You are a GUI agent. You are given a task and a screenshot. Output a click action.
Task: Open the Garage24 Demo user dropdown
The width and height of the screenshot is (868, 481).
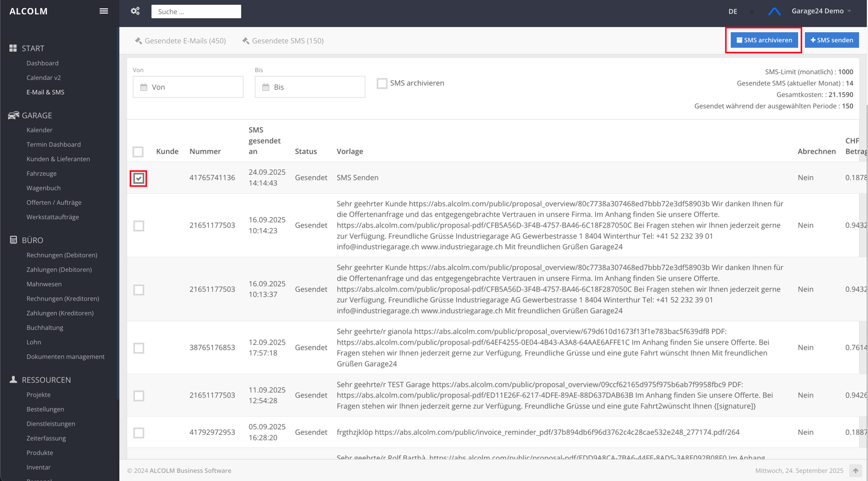pos(821,11)
